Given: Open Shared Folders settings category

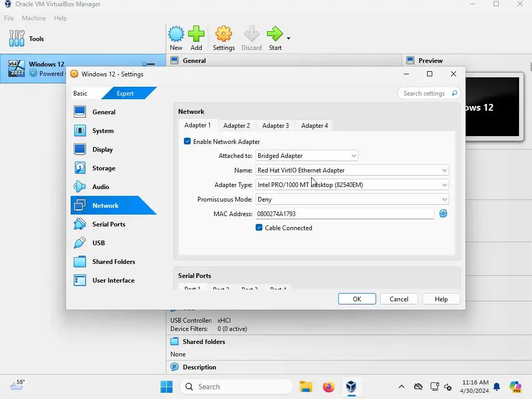Looking at the screenshot, I should click(x=114, y=261).
